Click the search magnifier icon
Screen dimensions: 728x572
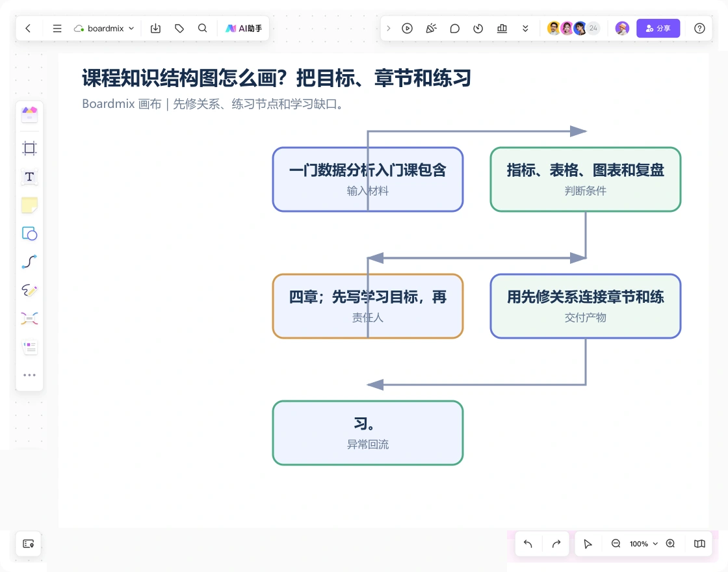coord(202,29)
